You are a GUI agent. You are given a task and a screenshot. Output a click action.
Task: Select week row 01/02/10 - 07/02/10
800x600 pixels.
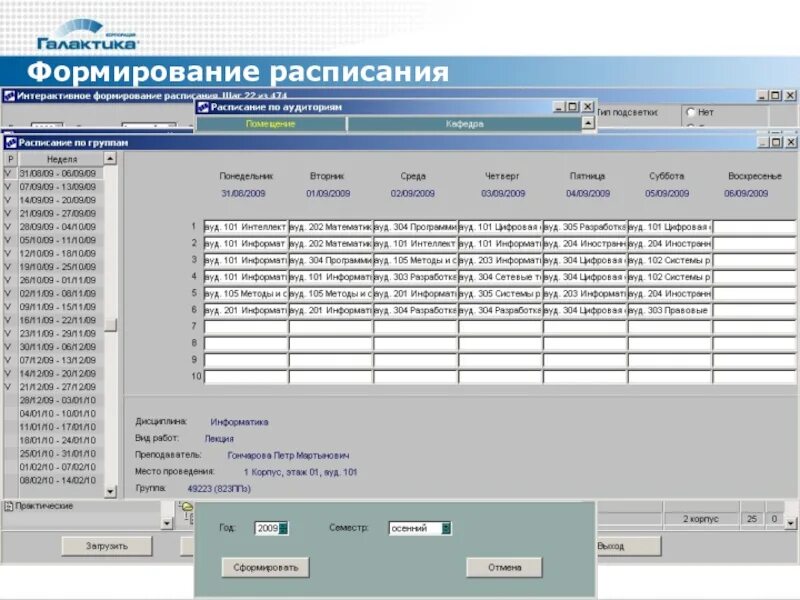(x=58, y=466)
